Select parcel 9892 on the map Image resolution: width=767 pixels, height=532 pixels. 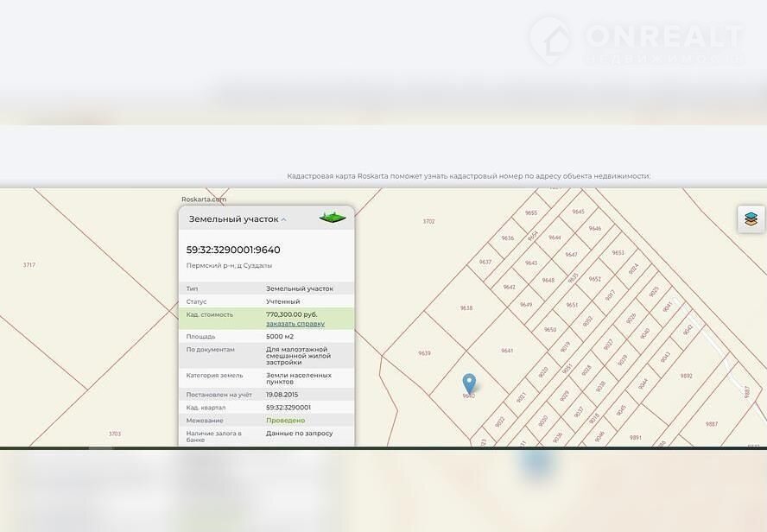click(x=686, y=376)
